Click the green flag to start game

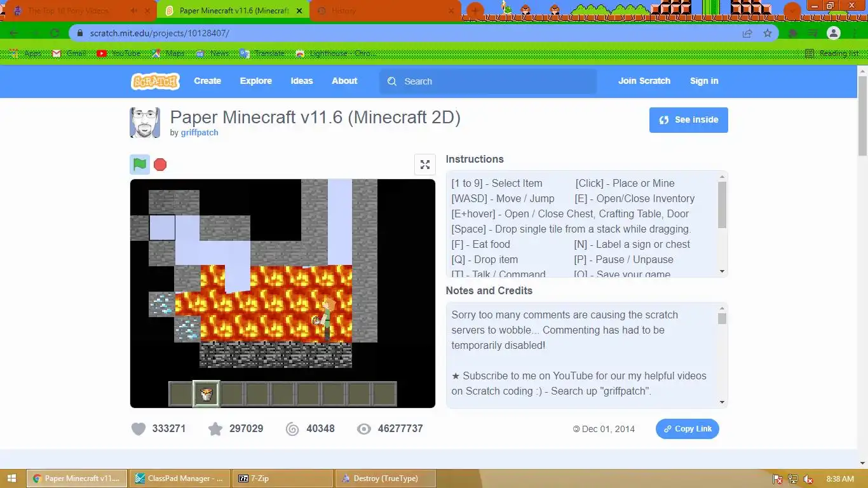(x=140, y=165)
